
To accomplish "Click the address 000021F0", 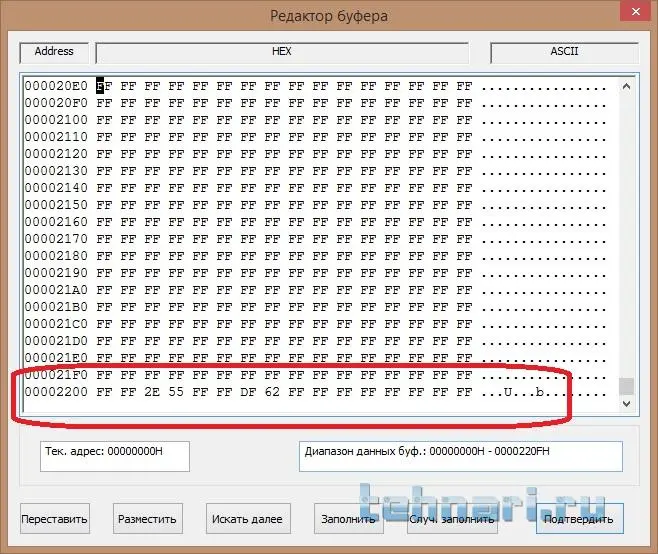I will click(x=56, y=375).
